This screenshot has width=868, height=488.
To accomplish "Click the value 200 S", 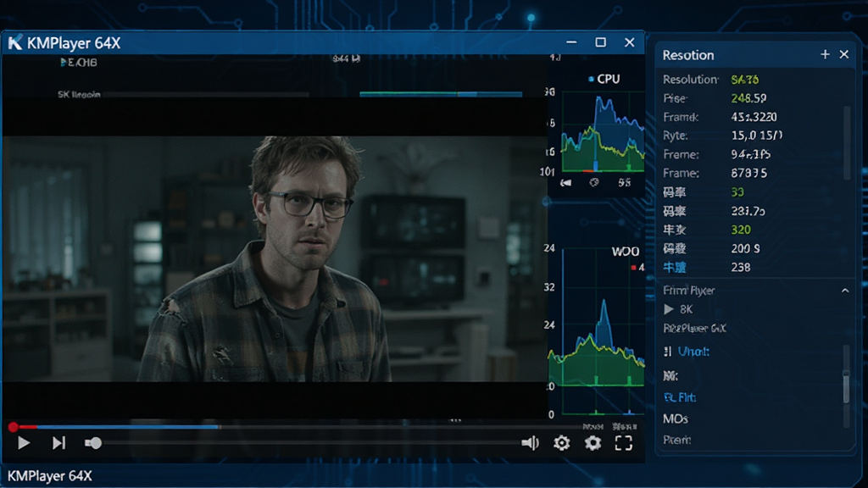I will click(745, 248).
